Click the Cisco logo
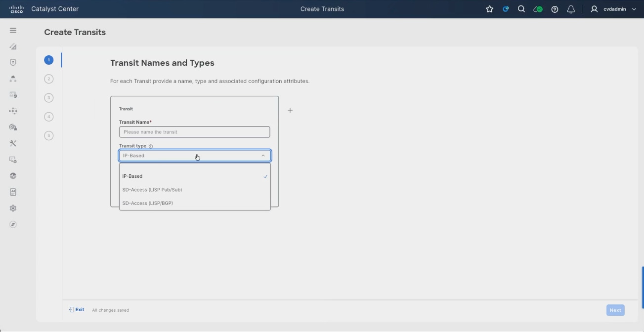644x332 pixels. click(16, 9)
